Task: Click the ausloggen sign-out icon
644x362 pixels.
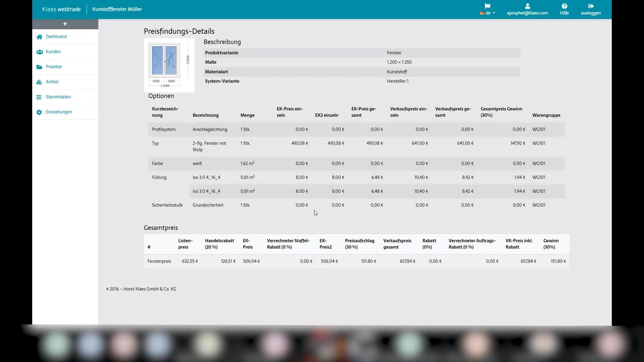Action: 591,6
